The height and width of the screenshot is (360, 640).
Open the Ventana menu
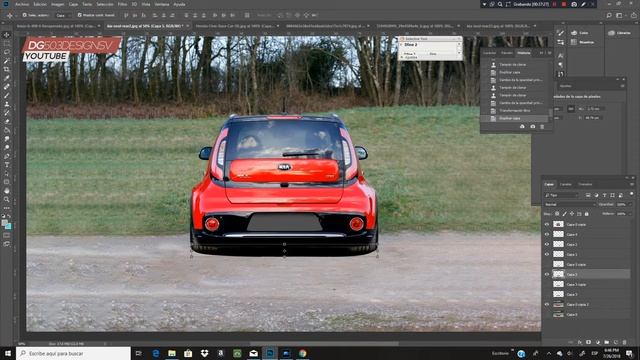coord(162,4)
